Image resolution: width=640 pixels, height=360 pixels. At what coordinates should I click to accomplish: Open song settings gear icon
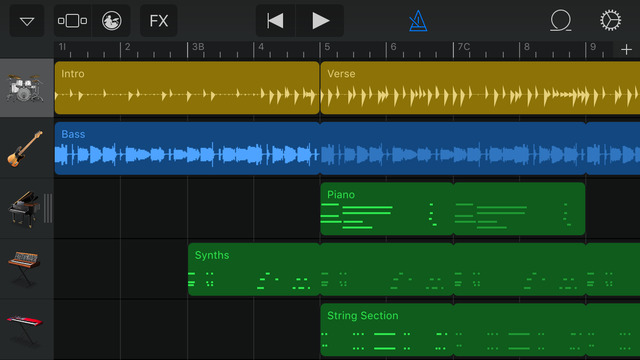click(x=611, y=20)
